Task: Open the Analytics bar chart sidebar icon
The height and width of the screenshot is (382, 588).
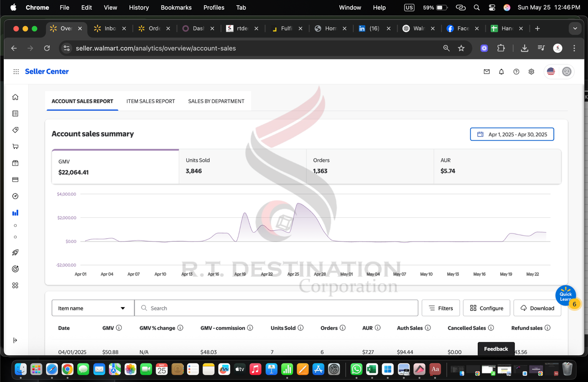Action: point(15,213)
